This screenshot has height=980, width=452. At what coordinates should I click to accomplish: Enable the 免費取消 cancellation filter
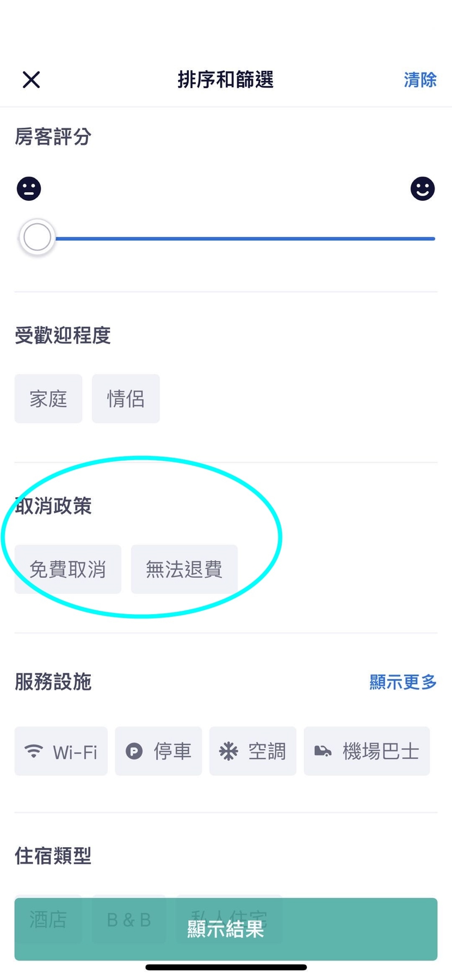pos(67,569)
